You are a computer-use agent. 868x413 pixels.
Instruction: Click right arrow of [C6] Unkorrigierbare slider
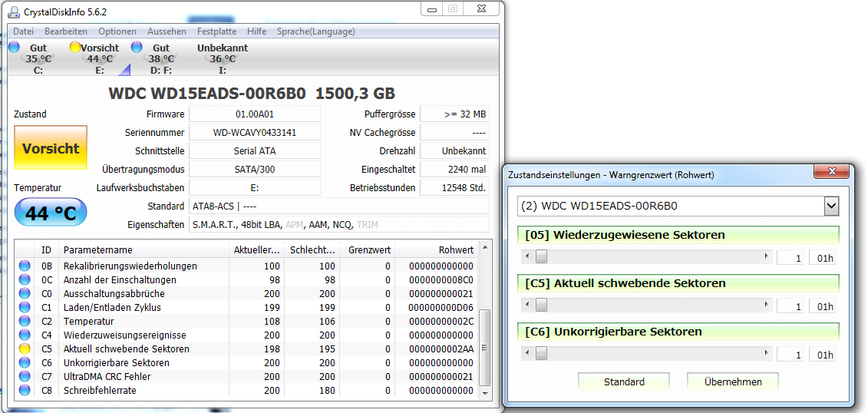coord(767,353)
